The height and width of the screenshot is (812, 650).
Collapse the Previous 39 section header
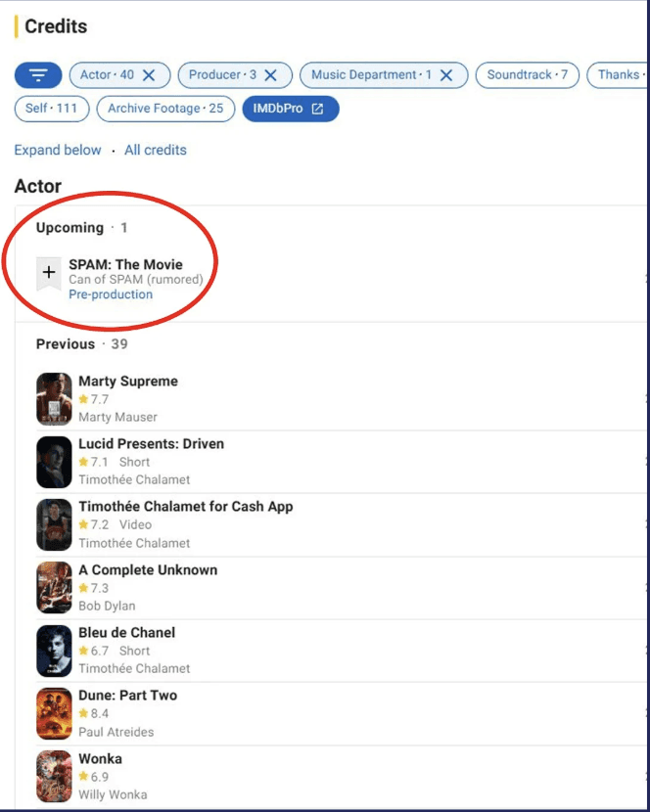[x=82, y=343]
